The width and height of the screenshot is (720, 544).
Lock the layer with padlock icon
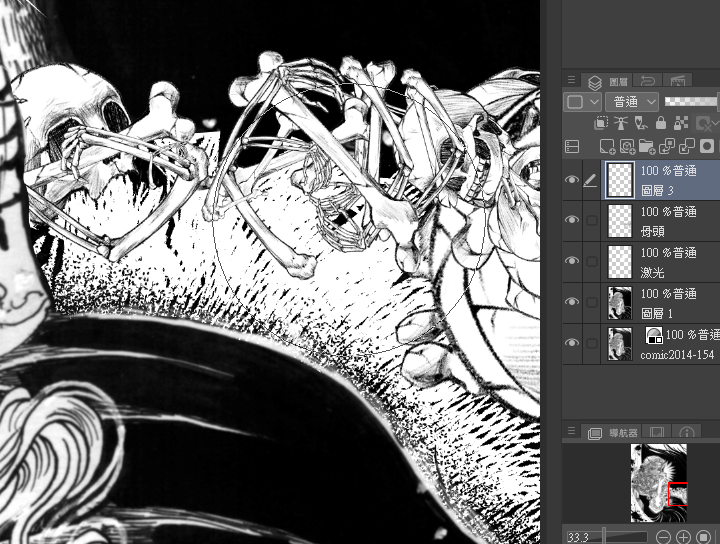(x=661, y=123)
